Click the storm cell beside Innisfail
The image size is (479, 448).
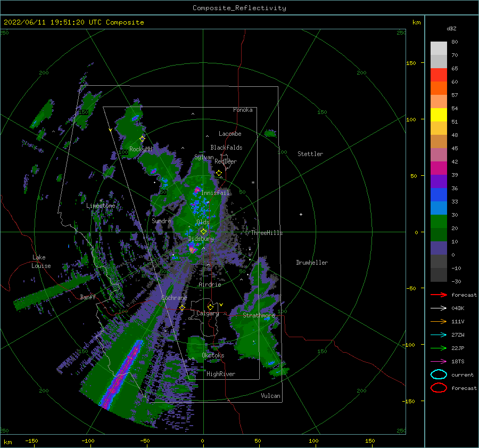point(197,191)
